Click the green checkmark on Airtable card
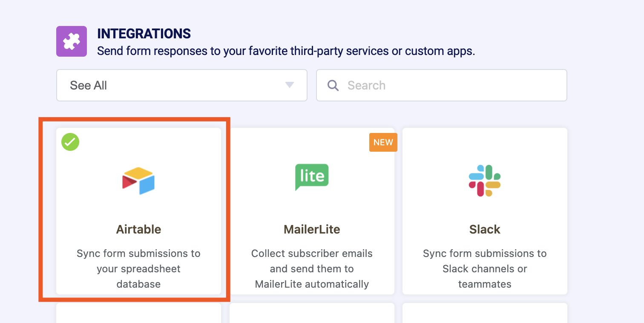Screen dimensions: 644x323 tap(70, 142)
